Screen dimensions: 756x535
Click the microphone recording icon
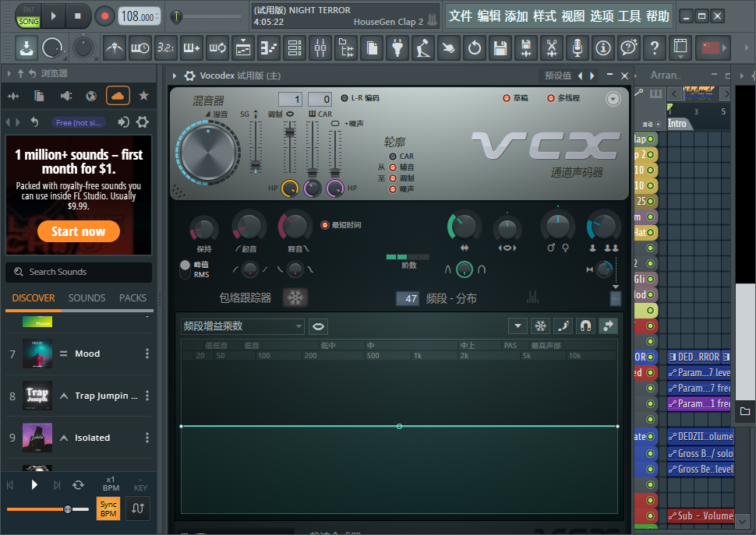(577, 48)
